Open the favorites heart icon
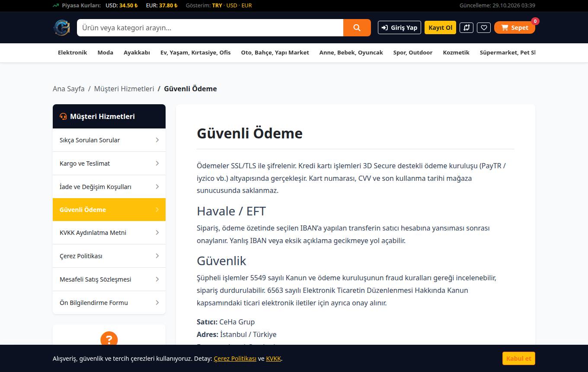 click(x=484, y=28)
